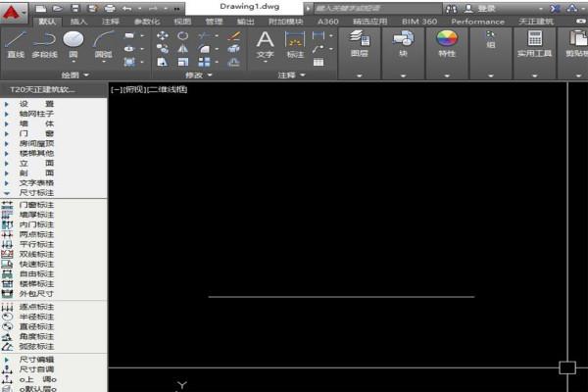This screenshot has height=392, width=588.
Task: Click the 圆 (Circle) tool
Action: coord(73,41)
